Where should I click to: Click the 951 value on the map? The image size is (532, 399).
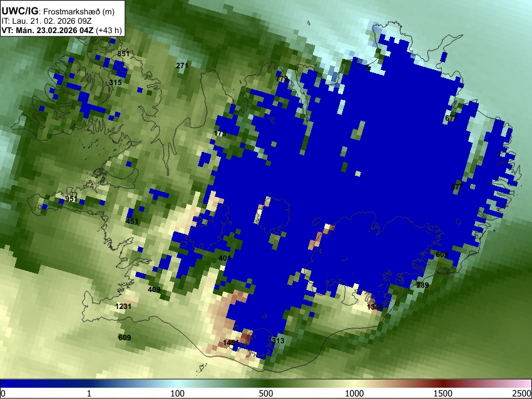[x=71, y=199]
